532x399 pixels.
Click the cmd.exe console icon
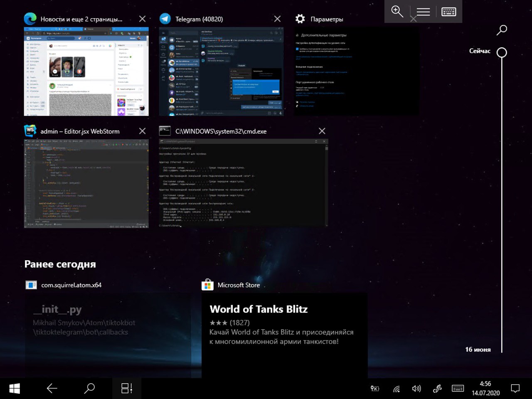(x=165, y=131)
